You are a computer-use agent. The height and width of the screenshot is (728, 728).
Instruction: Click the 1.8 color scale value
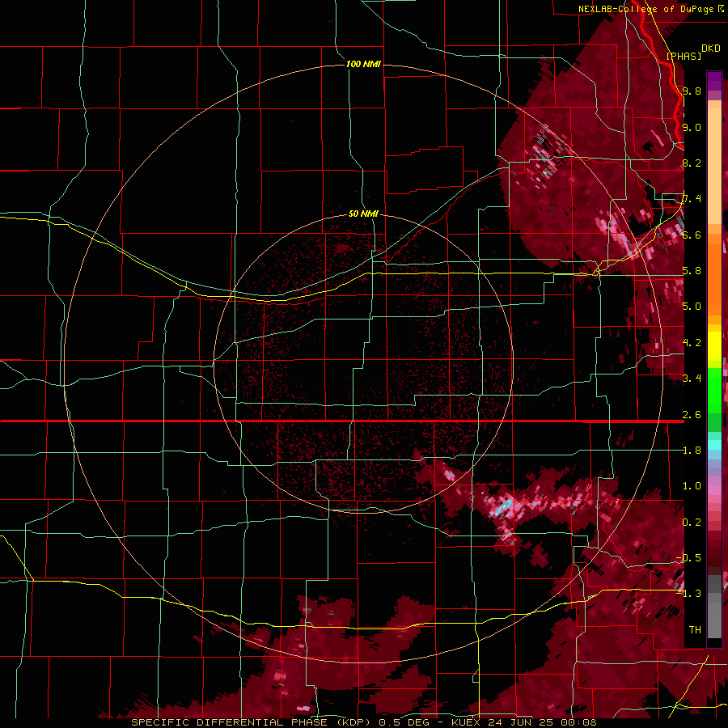[692, 451]
